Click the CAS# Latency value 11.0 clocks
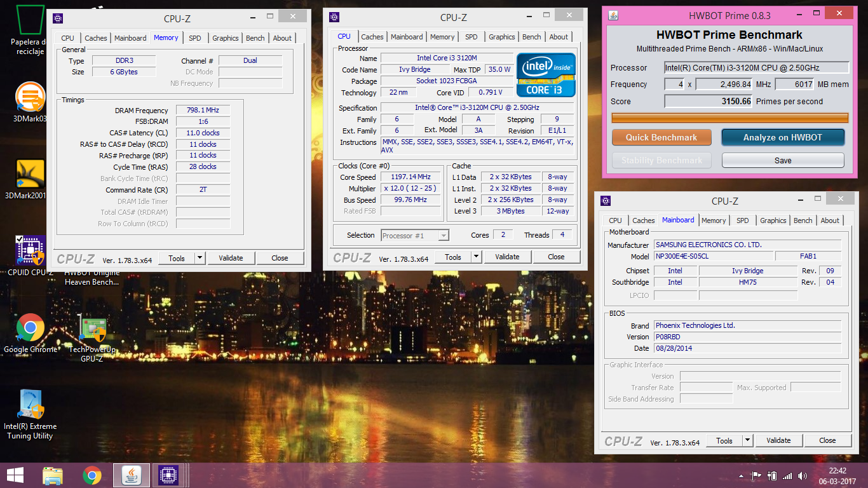This screenshot has height=488, width=868. click(x=203, y=133)
